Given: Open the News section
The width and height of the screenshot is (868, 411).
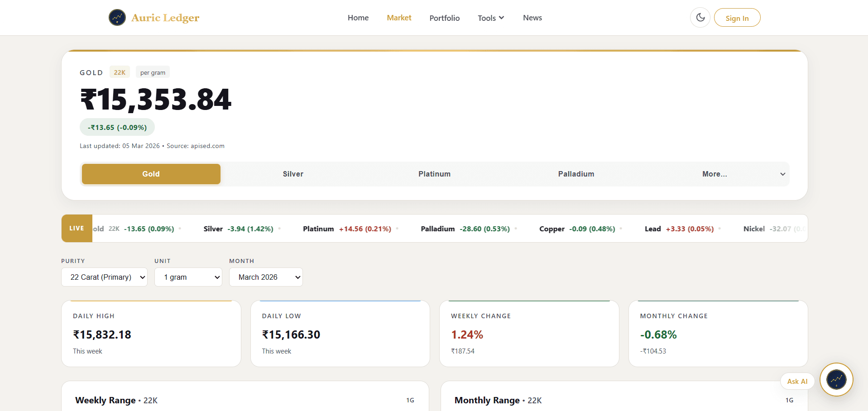Looking at the screenshot, I should 532,18.
